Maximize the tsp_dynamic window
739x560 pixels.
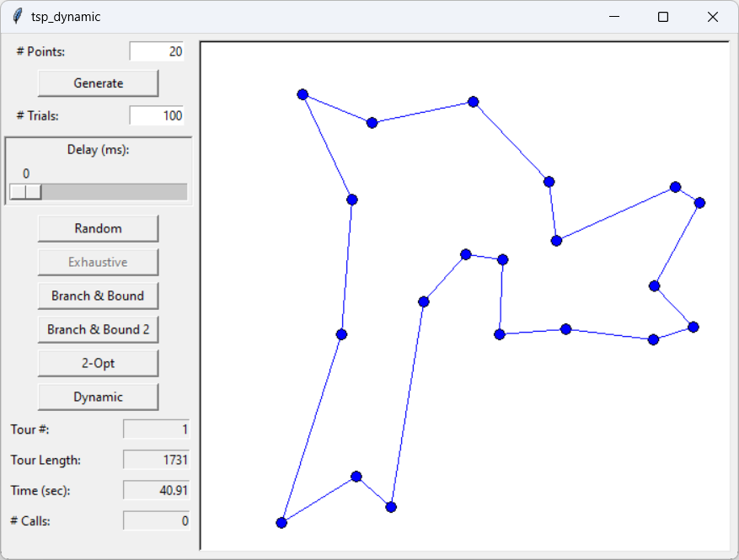663,17
